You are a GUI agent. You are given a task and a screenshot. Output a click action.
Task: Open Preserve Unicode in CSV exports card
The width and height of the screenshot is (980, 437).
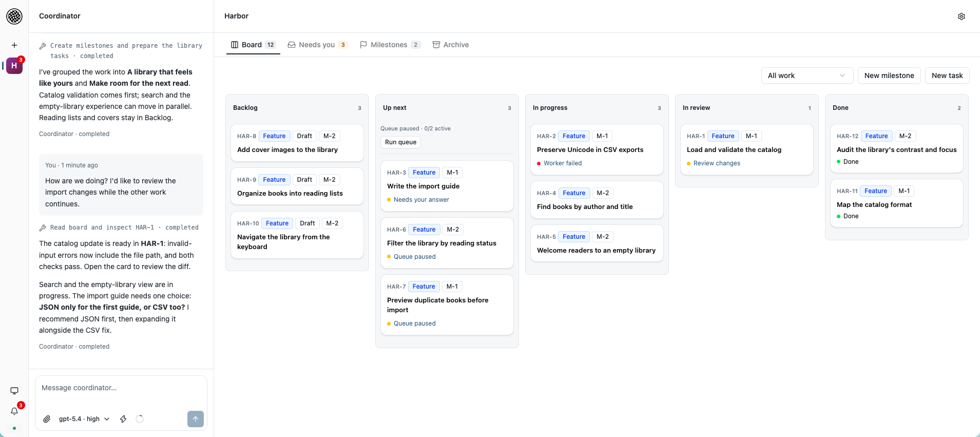point(597,149)
